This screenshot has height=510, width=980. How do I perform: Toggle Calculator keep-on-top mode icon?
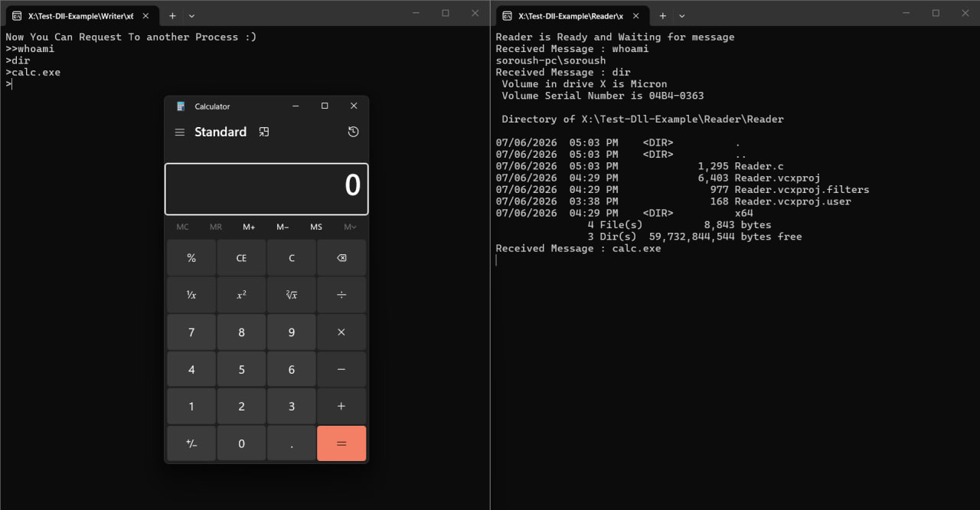coord(264,132)
